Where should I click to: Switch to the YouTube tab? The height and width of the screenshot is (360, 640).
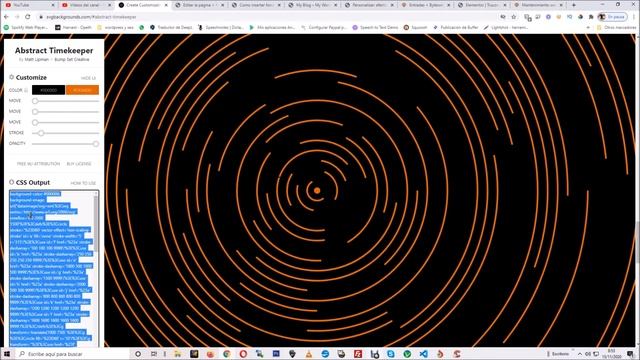pyautogui.click(x=29, y=5)
